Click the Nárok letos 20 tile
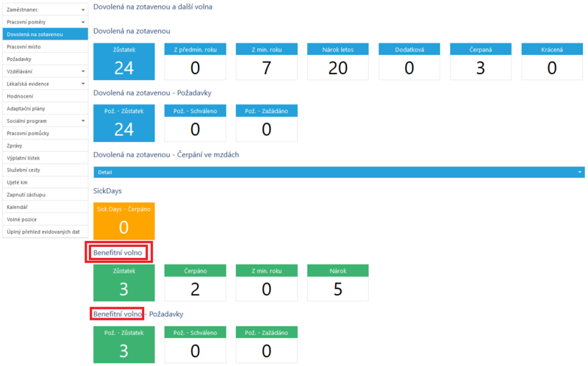The height and width of the screenshot is (366, 588). [x=338, y=62]
